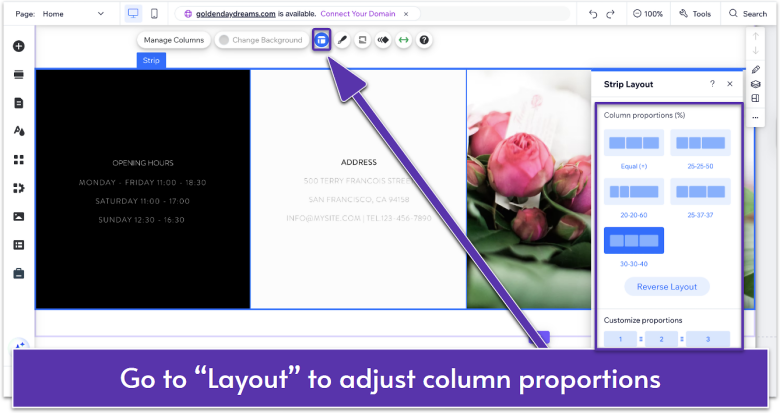Open the Add Section sidebar icon
Image resolution: width=780 pixels, height=413 pixels.
18,75
